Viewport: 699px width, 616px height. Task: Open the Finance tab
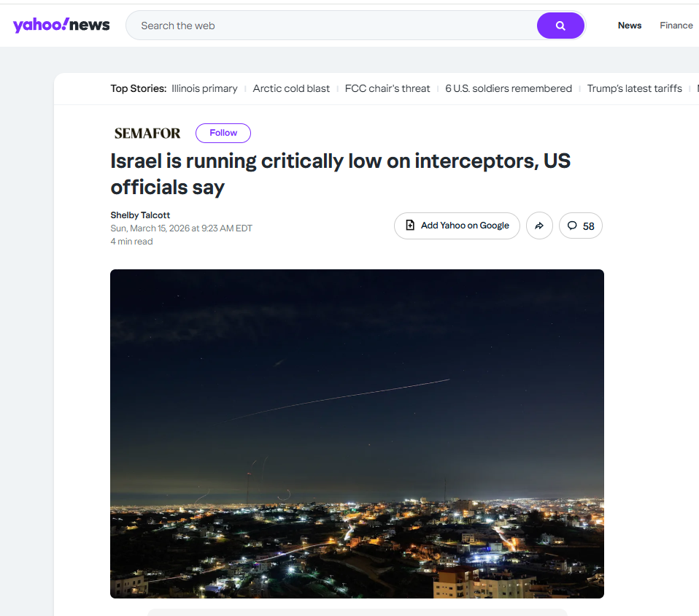pos(676,26)
